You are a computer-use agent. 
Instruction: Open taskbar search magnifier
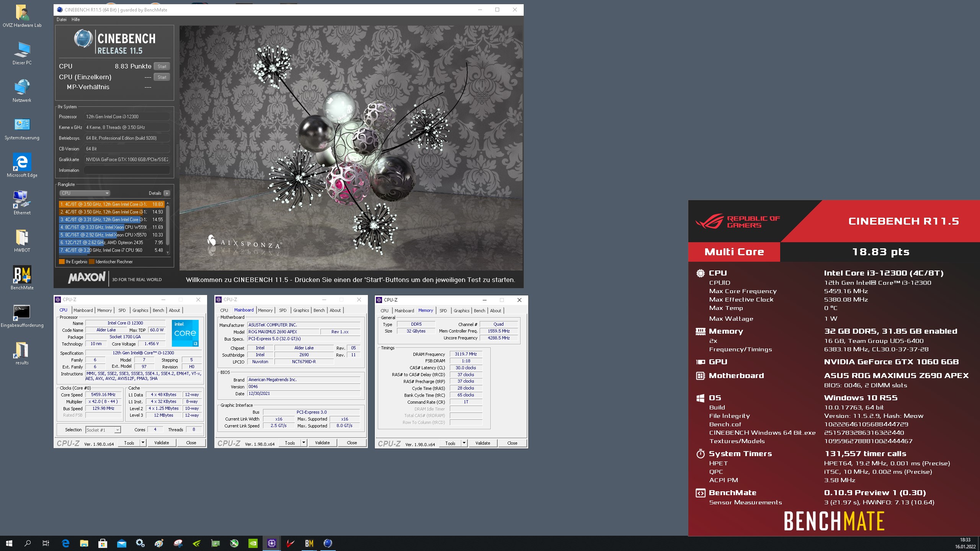28,543
